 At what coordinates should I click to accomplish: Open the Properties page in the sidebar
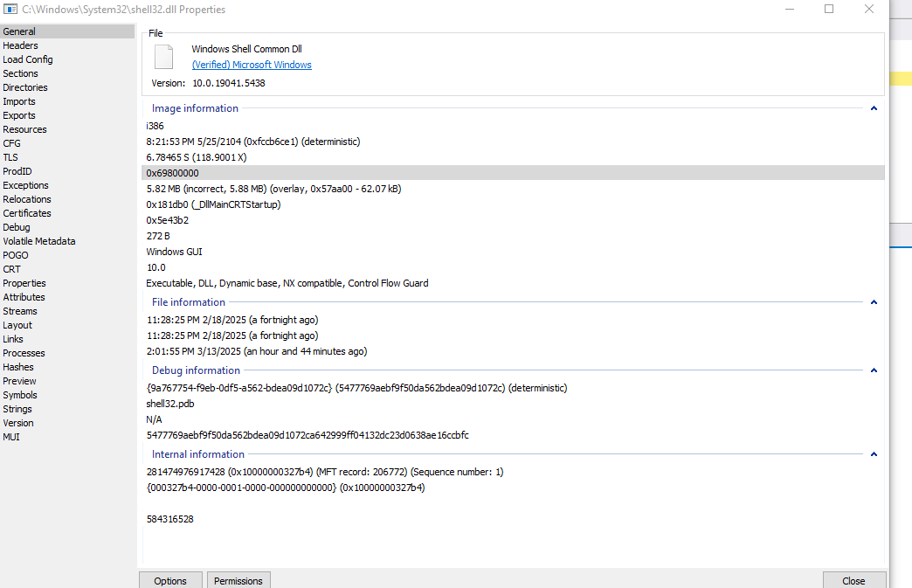(x=67, y=283)
